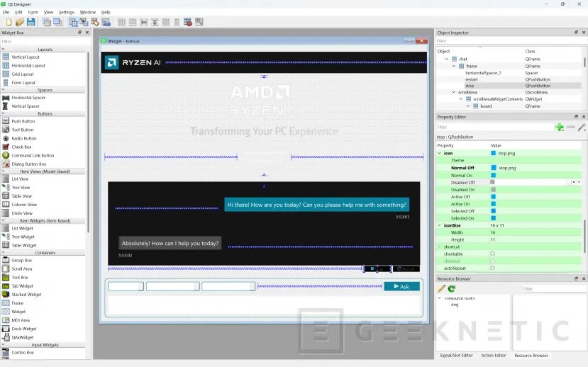Image resolution: width=588 pixels, height=367 pixels.
Task: Click the Ask button in the form
Action: tap(401, 286)
